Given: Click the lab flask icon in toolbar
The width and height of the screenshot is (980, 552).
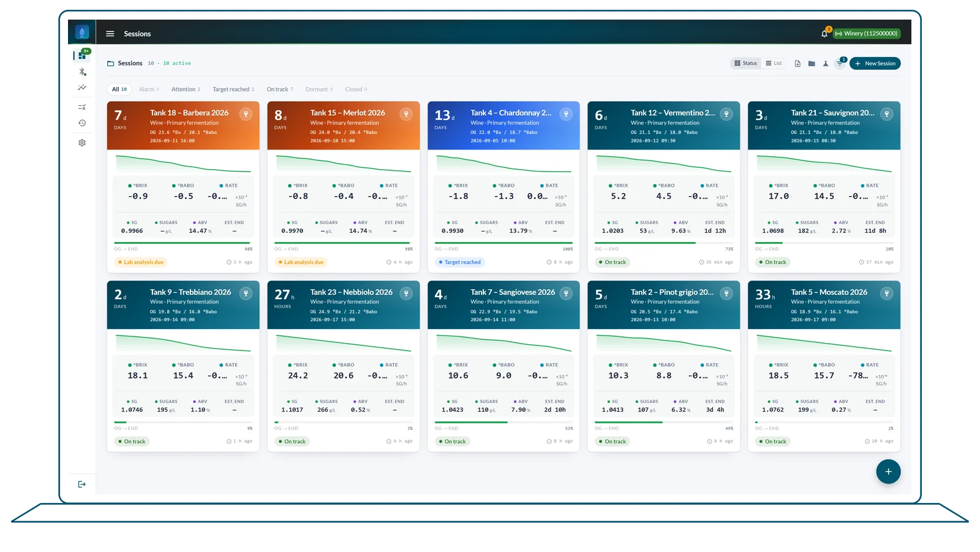Looking at the screenshot, I should tap(826, 64).
